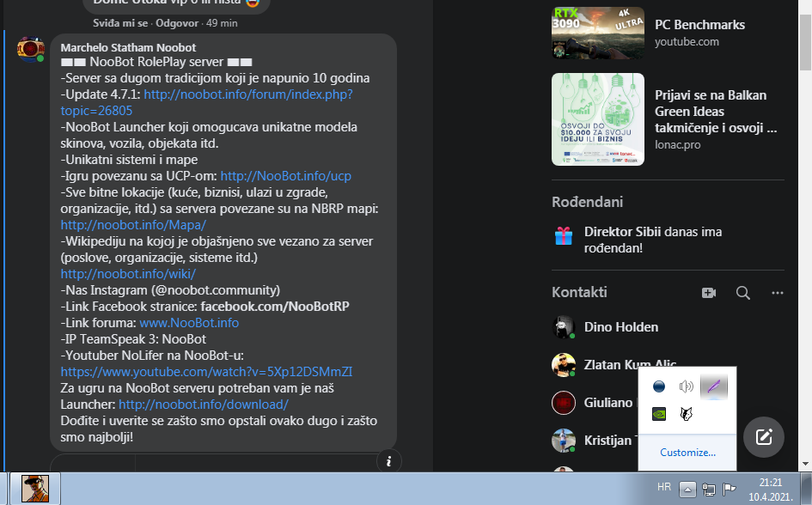Open Balkan Green Ideas ad image
The image size is (812, 505).
tap(598, 119)
